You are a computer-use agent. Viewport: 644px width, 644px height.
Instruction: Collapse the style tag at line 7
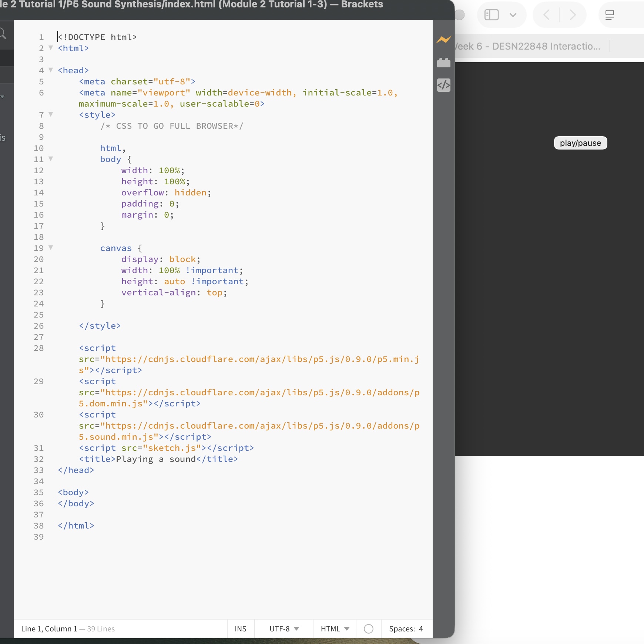click(x=51, y=114)
